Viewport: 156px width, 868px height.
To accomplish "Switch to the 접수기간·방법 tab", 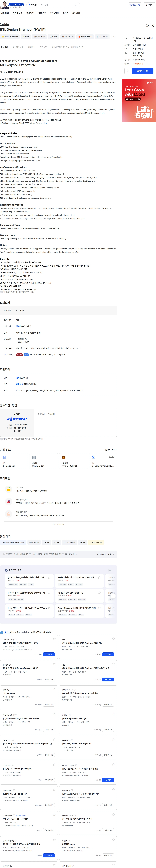I will pos(18,47).
